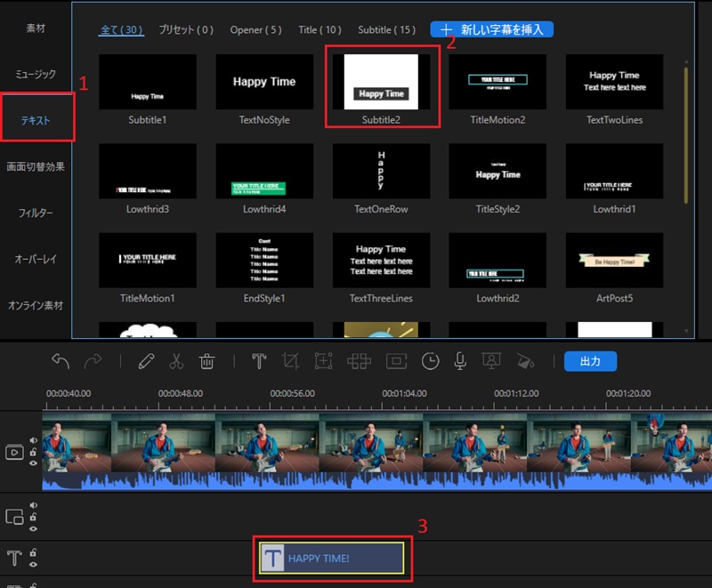Choose the zoom frame tool
Image resolution: width=712 pixels, height=588 pixels.
tap(323, 361)
